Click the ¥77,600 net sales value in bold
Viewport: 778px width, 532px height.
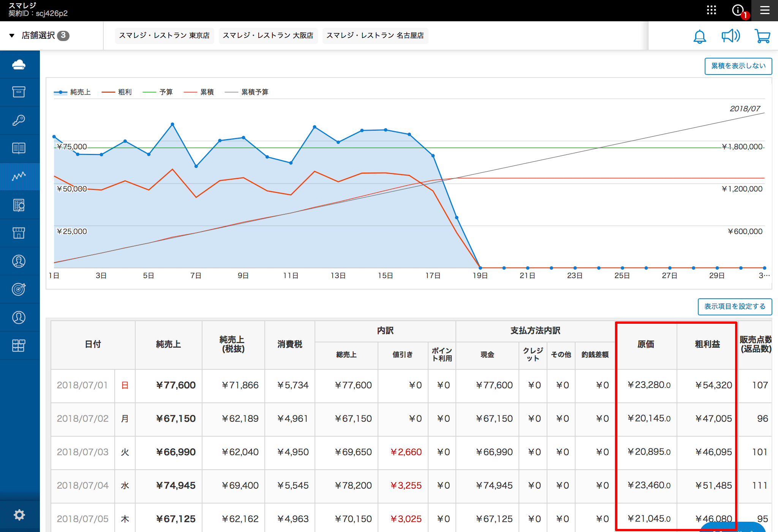(x=176, y=386)
